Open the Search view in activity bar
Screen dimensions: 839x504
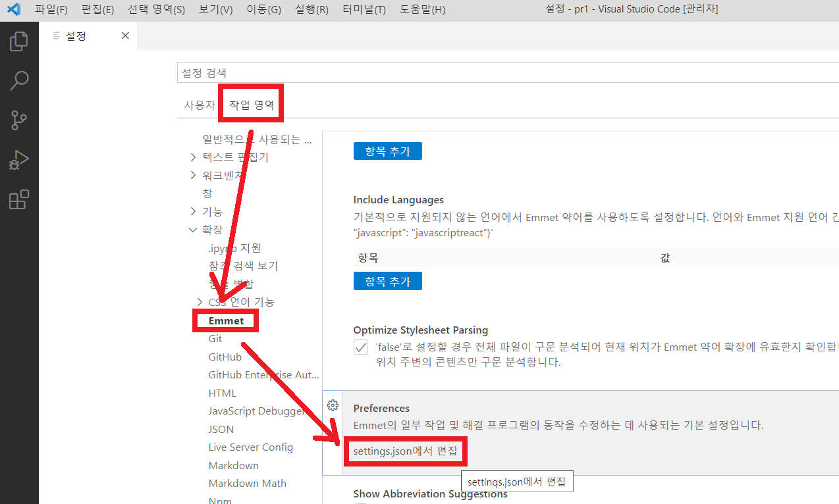point(19,81)
